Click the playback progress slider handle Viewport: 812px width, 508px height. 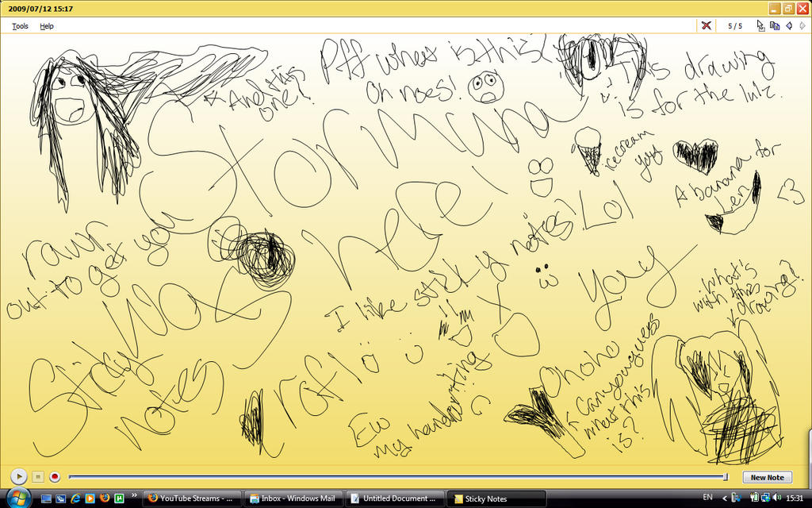pos(725,477)
